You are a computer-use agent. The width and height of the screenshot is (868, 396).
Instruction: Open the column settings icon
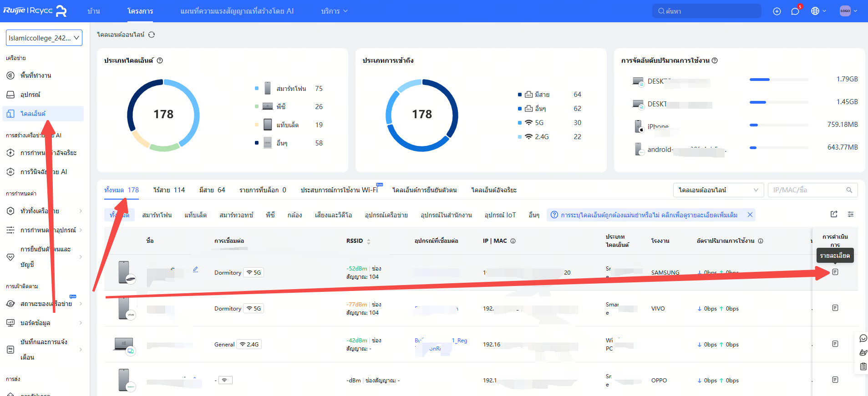click(851, 214)
